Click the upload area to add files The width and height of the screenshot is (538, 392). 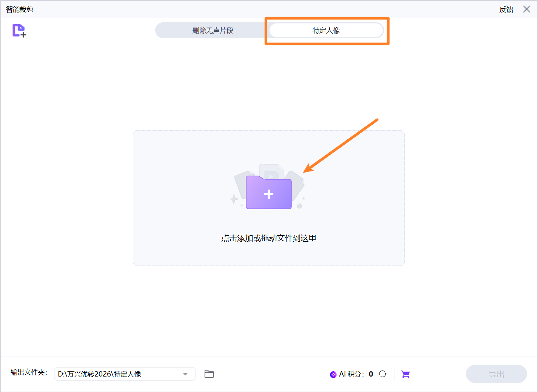(x=268, y=198)
